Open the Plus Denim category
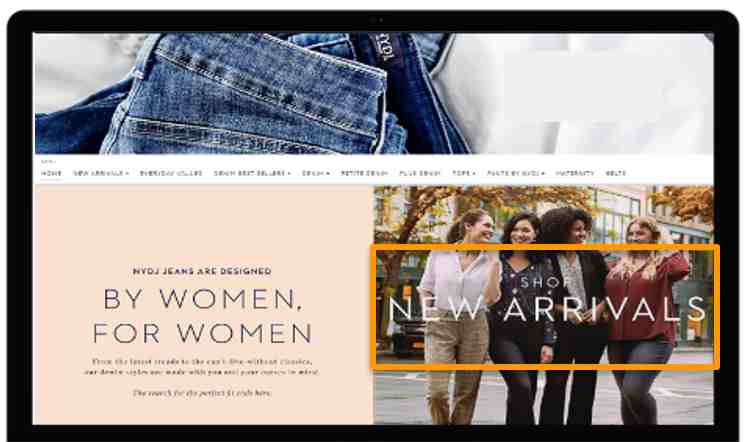 [x=420, y=173]
